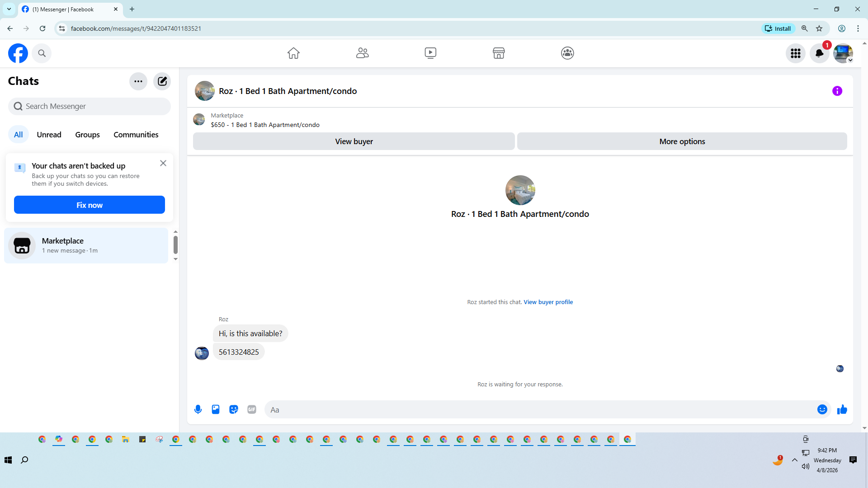Open Facebook Marketplace from top navigation
868x488 pixels.
pyautogui.click(x=499, y=53)
